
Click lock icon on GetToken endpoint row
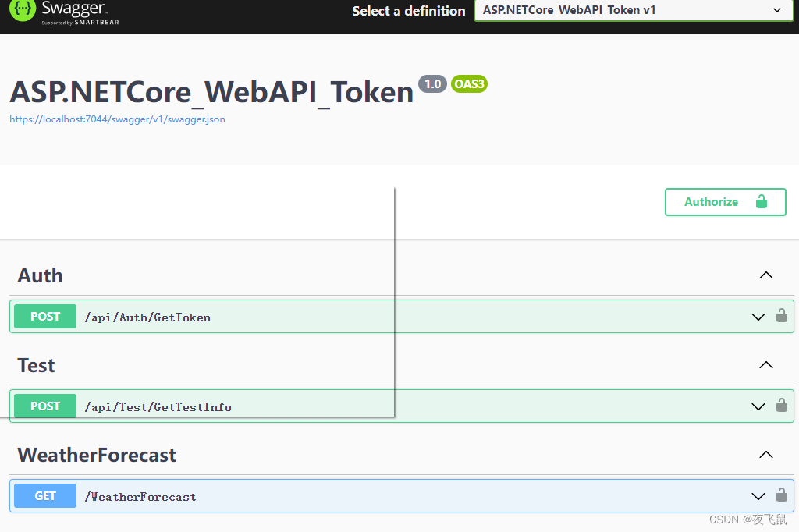(x=781, y=316)
